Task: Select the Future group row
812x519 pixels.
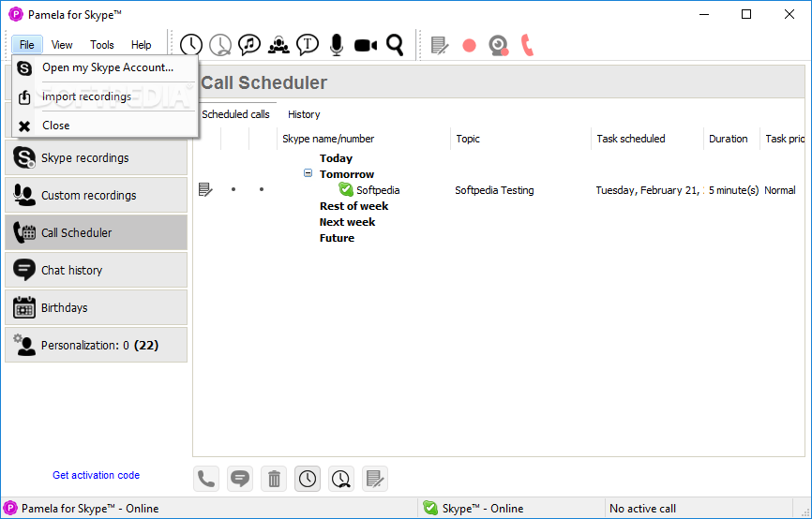Action: pos(337,238)
